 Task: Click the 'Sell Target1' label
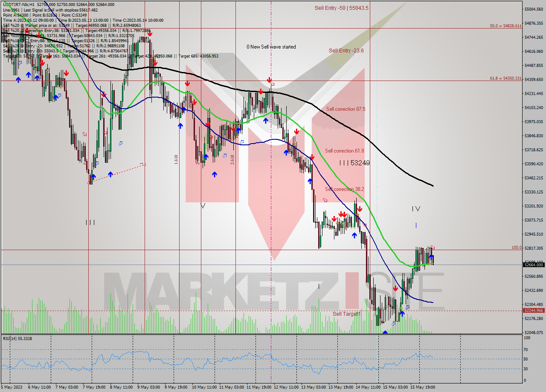(x=346, y=314)
